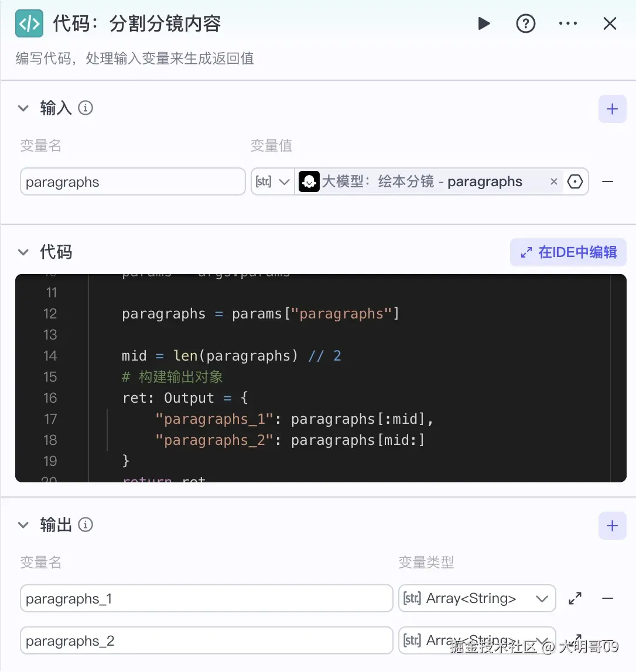Collapse the 输入 section

click(x=23, y=108)
